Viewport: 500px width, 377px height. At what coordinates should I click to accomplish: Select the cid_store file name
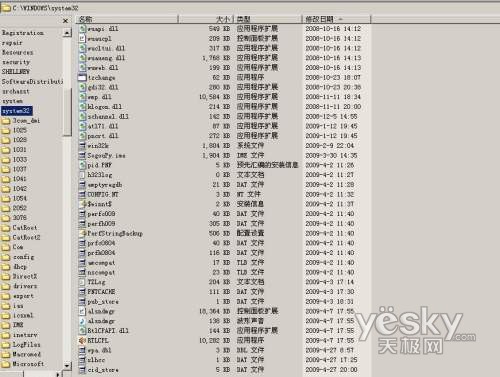pos(103,370)
